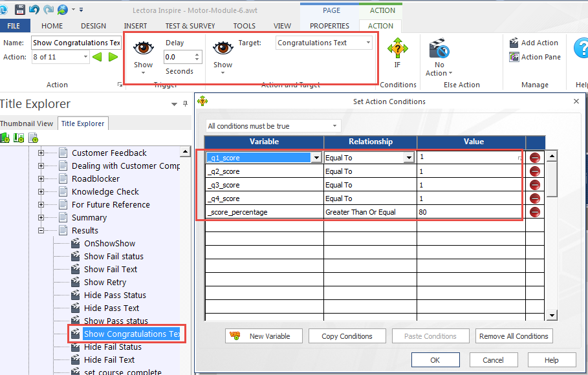Open Help with the blue question mark icon

click(582, 48)
